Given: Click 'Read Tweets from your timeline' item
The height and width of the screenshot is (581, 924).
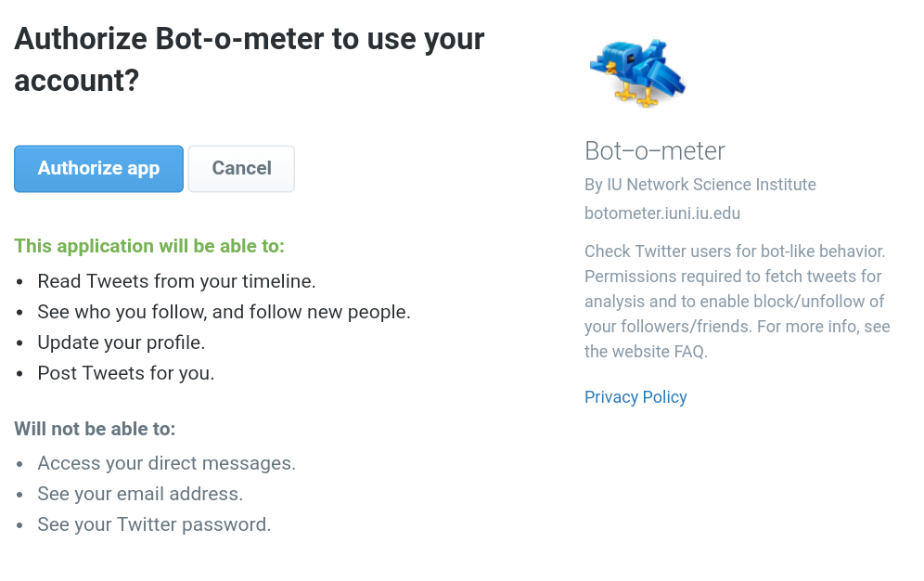Looking at the screenshot, I should point(176,281).
